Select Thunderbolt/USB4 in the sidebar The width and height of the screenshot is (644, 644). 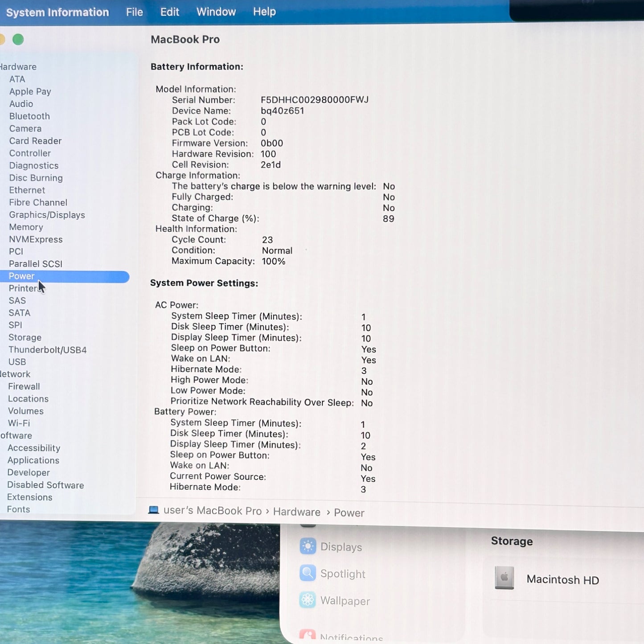coord(48,350)
